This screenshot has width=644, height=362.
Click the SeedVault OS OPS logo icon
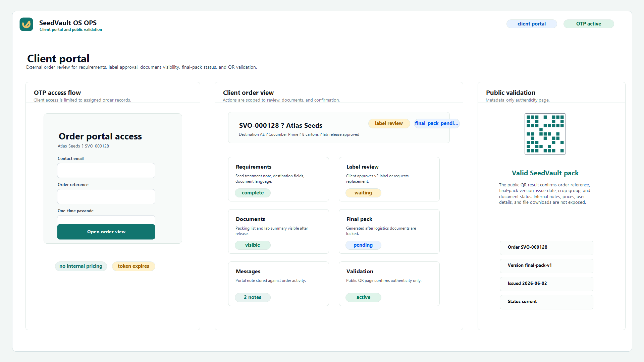[x=26, y=24]
